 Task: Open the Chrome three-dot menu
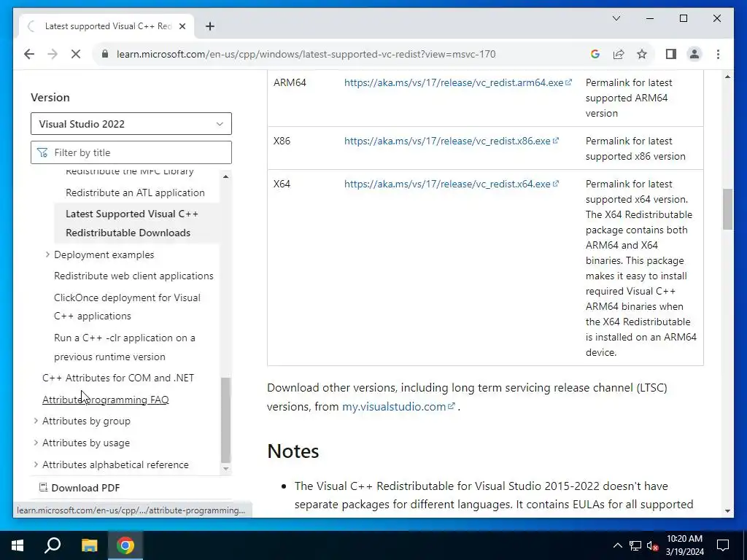(718, 54)
